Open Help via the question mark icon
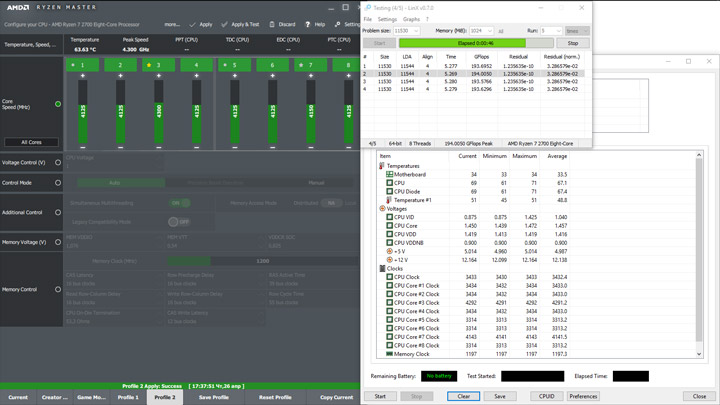The image size is (720, 405). click(x=308, y=24)
